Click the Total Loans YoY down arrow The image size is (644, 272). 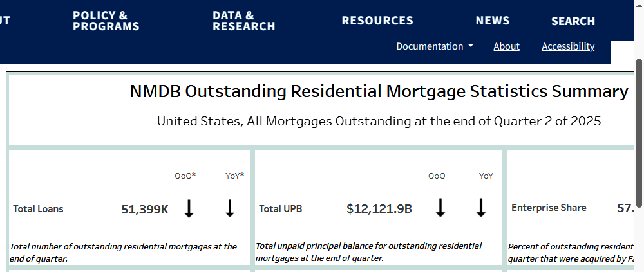tap(230, 208)
